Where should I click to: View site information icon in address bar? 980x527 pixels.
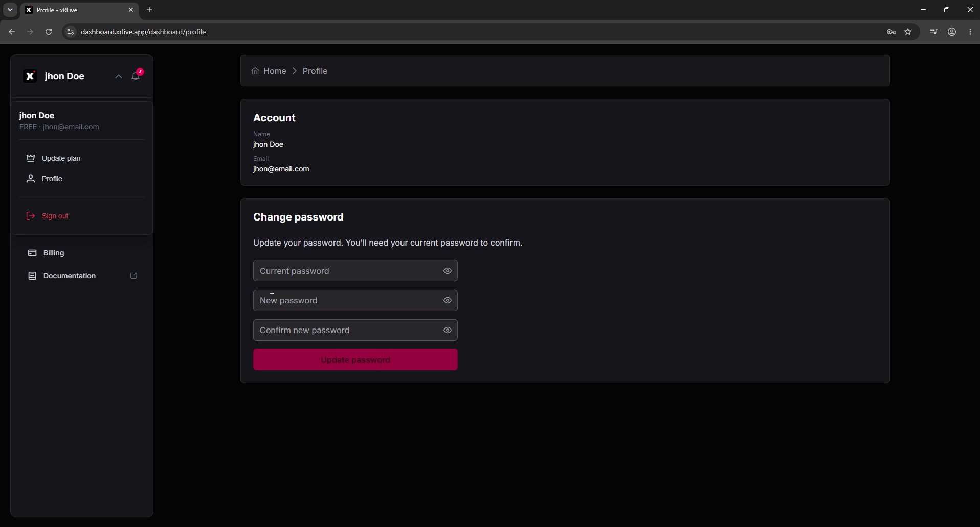[71, 32]
